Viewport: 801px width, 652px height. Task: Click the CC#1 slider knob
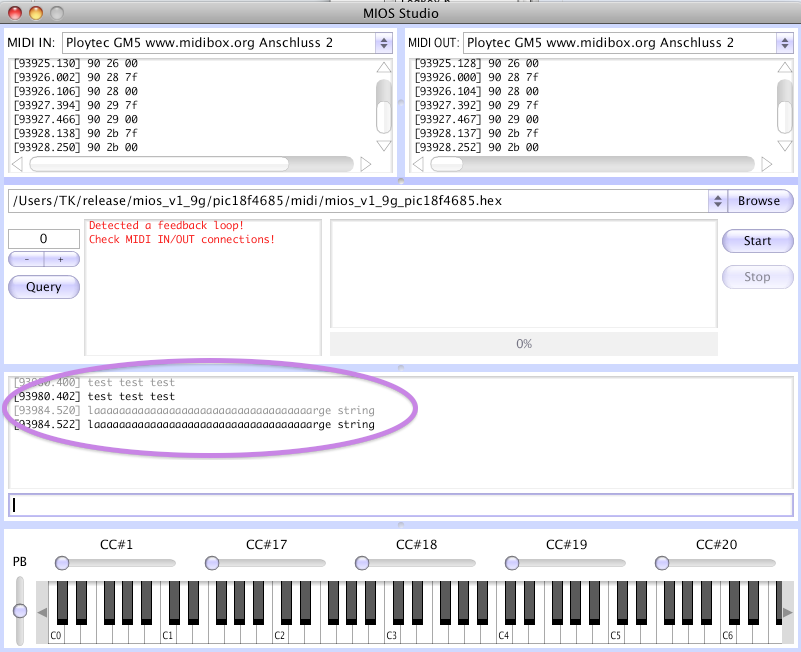(62, 563)
